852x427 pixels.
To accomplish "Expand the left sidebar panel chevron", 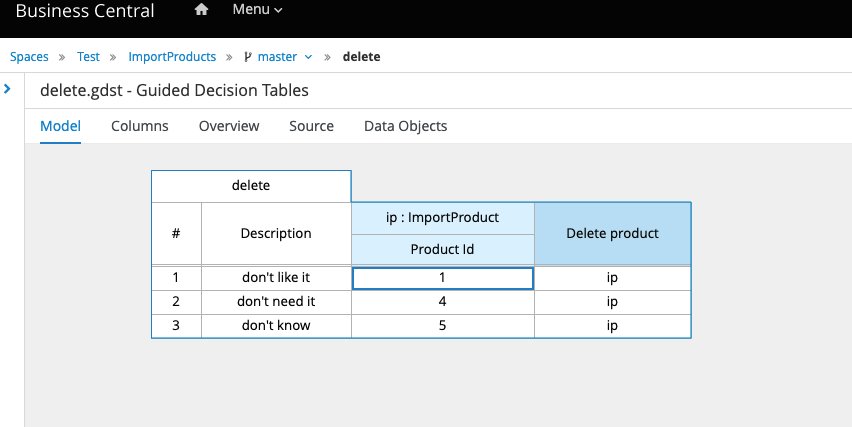I will pyautogui.click(x=7, y=89).
